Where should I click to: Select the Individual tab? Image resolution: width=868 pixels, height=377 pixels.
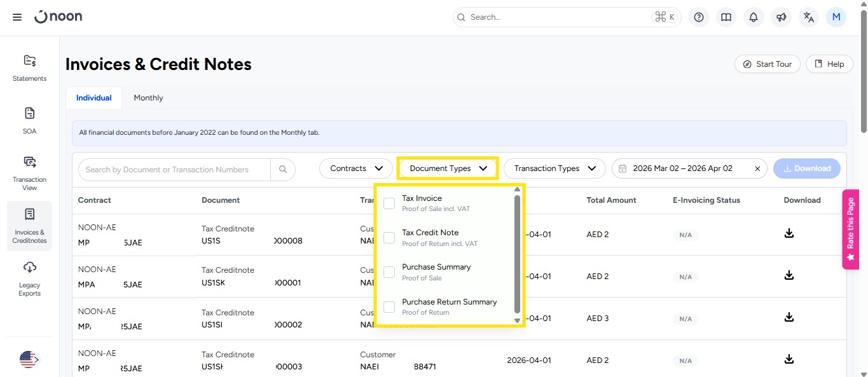(x=93, y=98)
